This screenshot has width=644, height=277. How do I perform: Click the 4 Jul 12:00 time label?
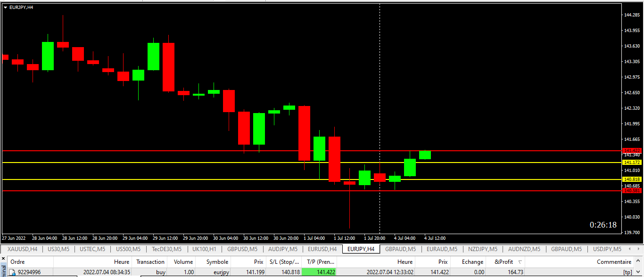pyautogui.click(x=435, y=238)
